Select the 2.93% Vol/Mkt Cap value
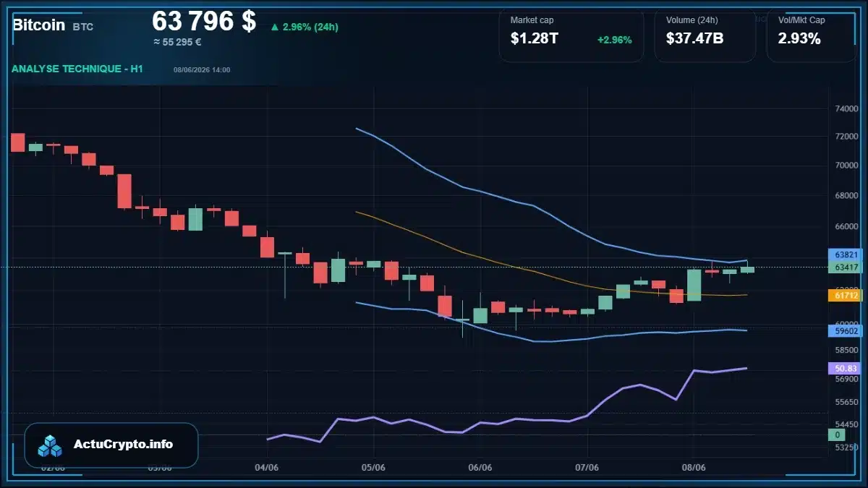Image resolution: width=868 pixels, height=488 pixels. [799, 39]
